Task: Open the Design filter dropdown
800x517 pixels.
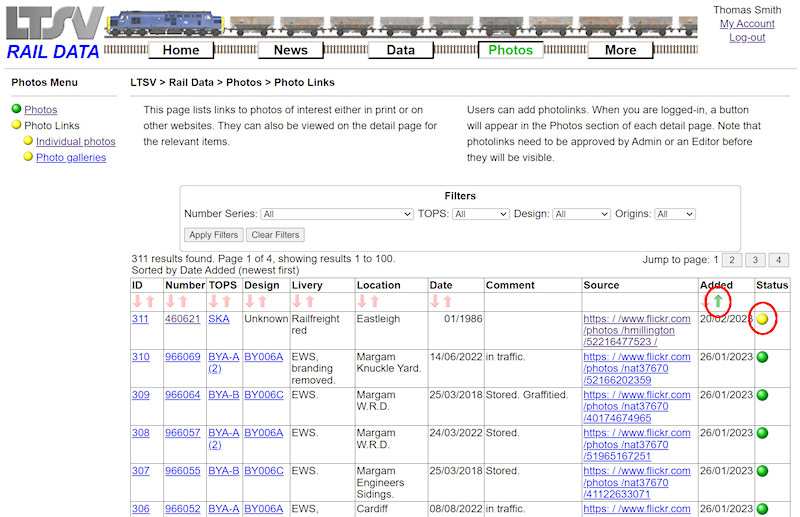Action: click(581, 214)
